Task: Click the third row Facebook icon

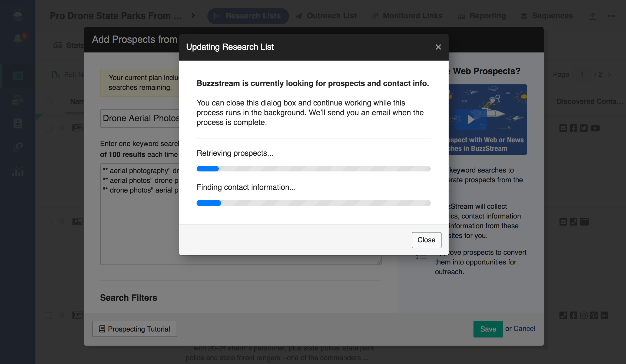Action: (574, 315)
